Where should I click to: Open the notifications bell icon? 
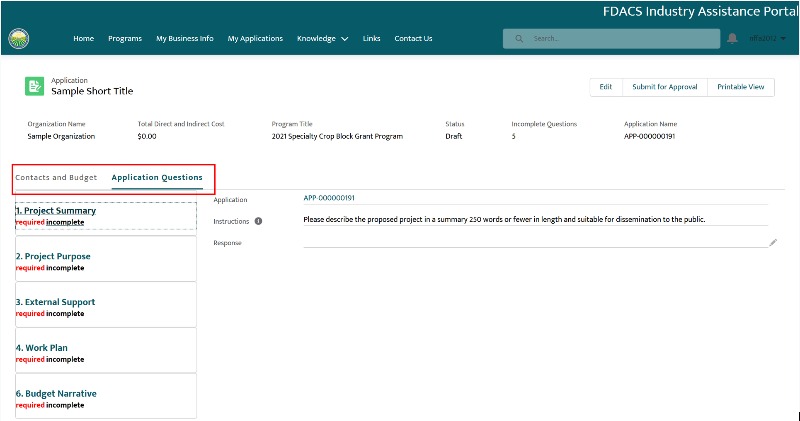[732, 38]
